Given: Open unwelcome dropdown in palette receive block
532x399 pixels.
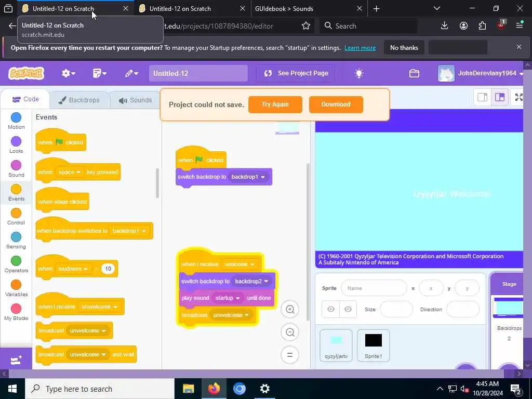Looking at the screenshot, I should [x=99, y=307].
